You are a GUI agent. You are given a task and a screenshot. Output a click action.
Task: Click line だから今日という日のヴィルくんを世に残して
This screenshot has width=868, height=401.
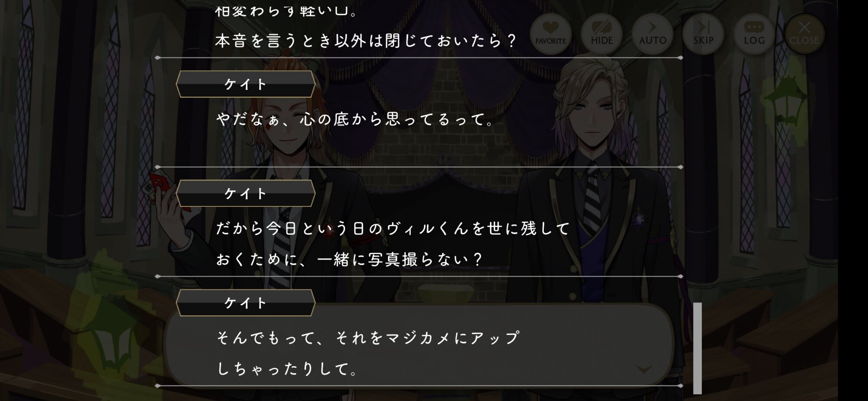393,229
